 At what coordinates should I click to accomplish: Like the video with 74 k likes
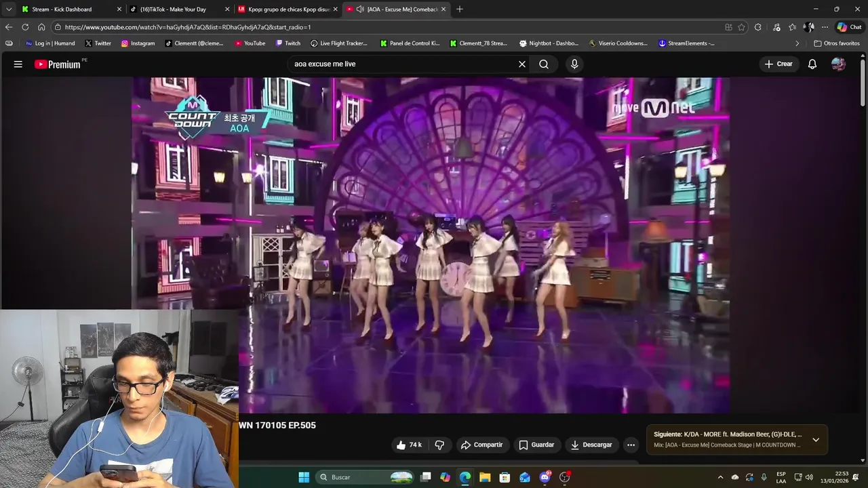[409, 445]
